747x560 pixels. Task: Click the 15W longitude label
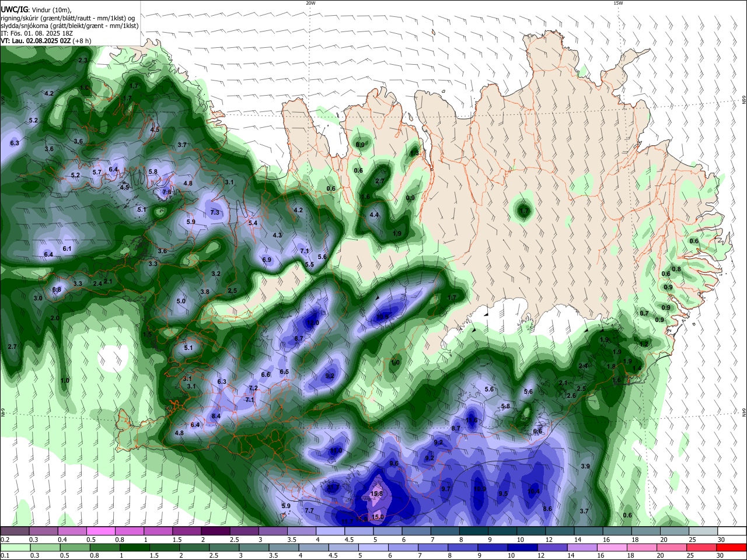click(x=618, y=3)
